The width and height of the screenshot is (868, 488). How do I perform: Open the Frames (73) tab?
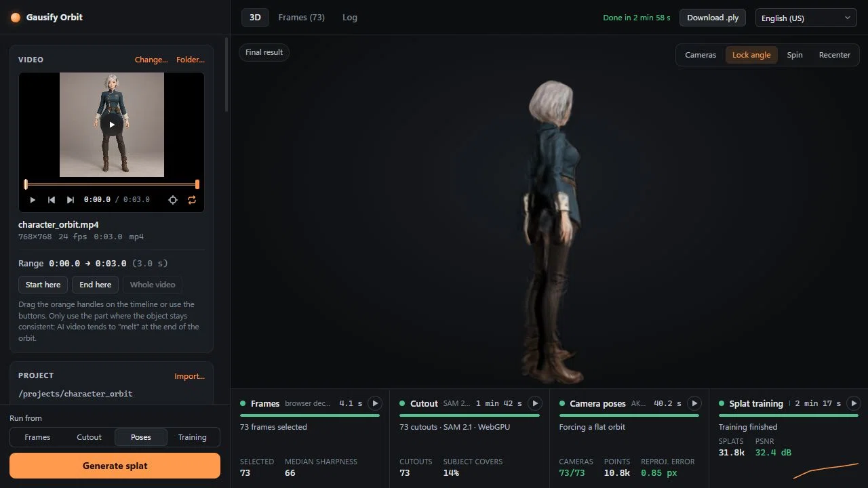(301, 18)
